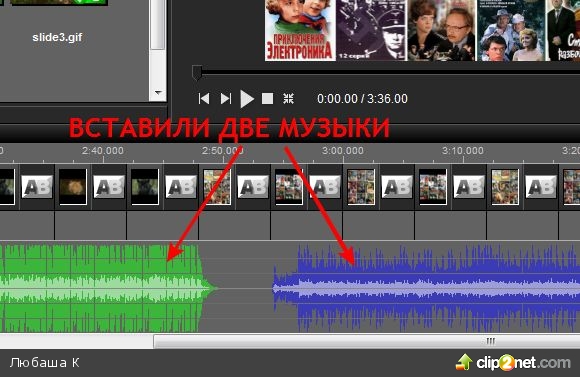Click the preview seek bar handle
580x377 pixels.
[197, 73]
